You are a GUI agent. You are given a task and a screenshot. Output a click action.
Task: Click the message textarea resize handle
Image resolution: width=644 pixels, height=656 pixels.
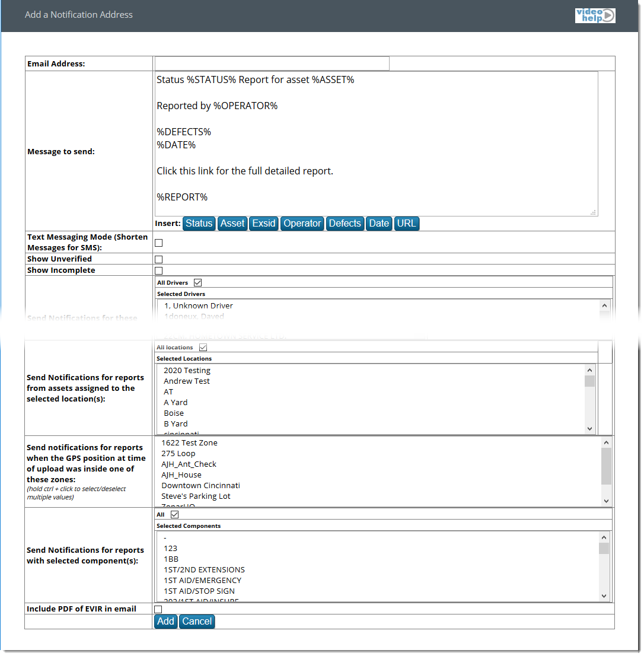(593, 212)
